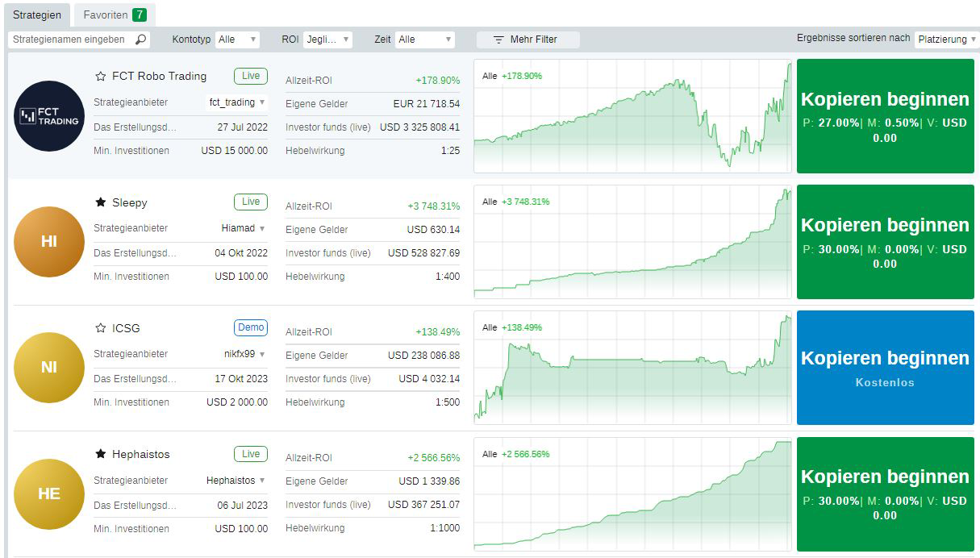
Task: Click Kopieren beginnen for Sleepy
Action: point(885,241)
